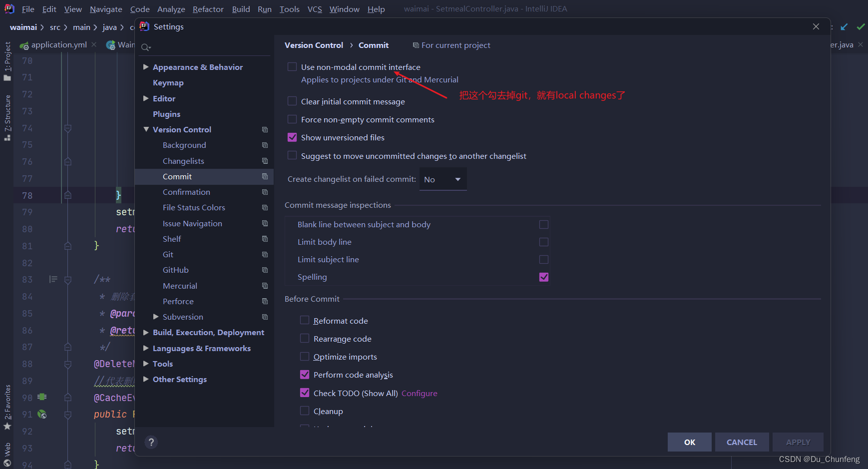This screenshot has height=469, width=868.
Task: Click the project-level icon beside Confirmation
Action: pyautogui.click(x=265, y=192)
